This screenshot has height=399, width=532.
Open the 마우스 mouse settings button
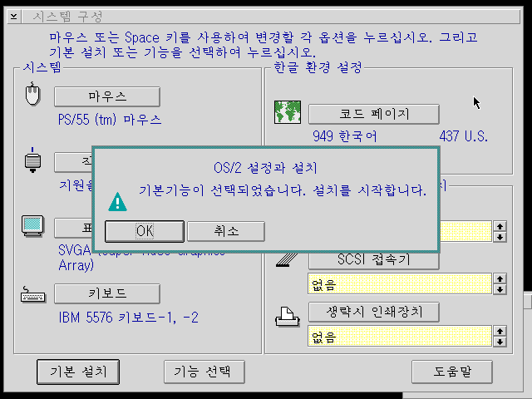(107, 96)
